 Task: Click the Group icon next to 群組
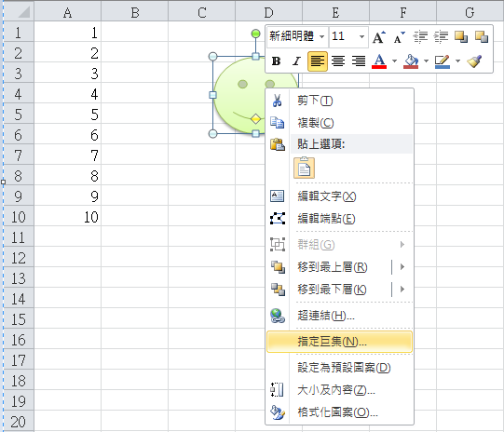click(277, 245)
